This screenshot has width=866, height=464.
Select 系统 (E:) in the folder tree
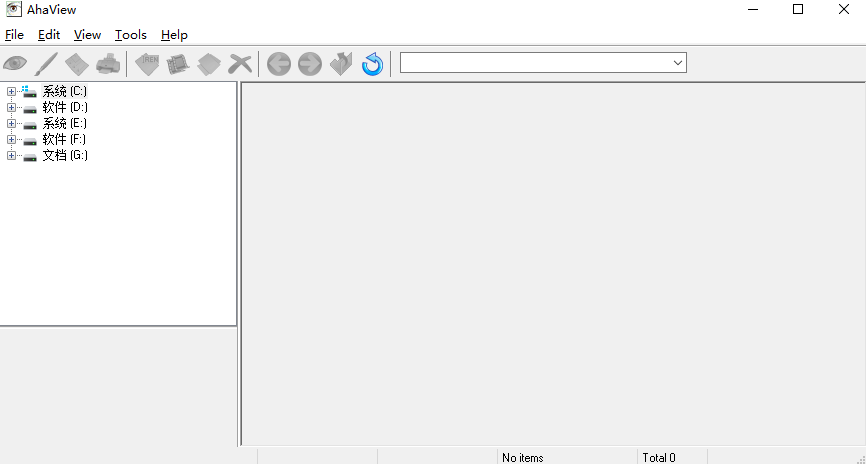tap(65, 123)
